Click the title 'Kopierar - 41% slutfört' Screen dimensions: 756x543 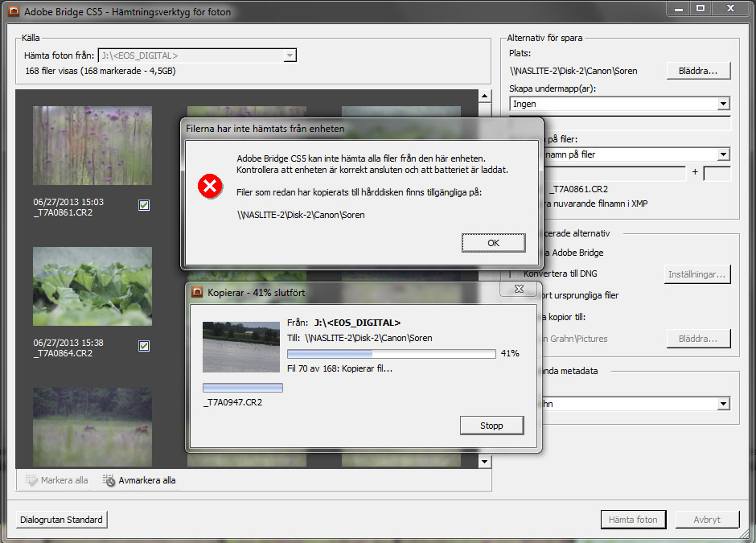click(x=256, y=292)
